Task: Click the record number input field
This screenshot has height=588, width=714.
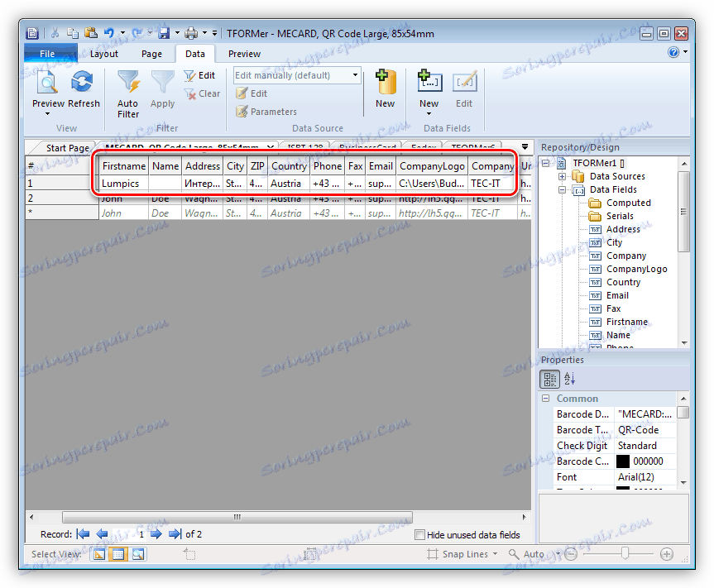Action: [x=129, y=534]
